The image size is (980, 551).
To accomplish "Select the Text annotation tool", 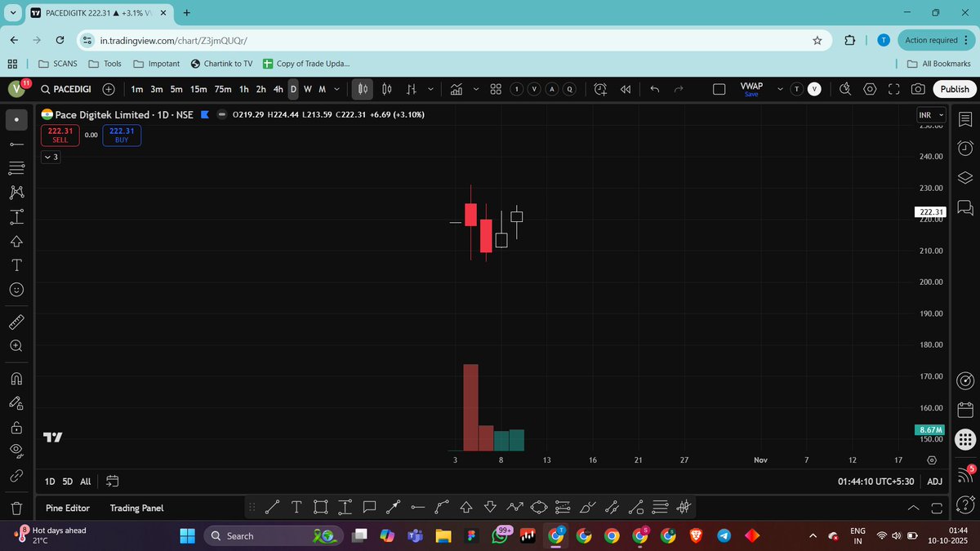I will click(x=16, y=265).
